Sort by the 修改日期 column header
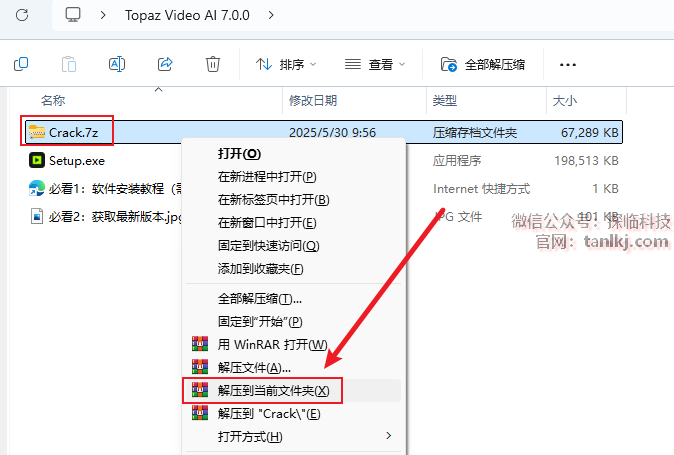This screenshot has height=455, width=674. [313, 101]
